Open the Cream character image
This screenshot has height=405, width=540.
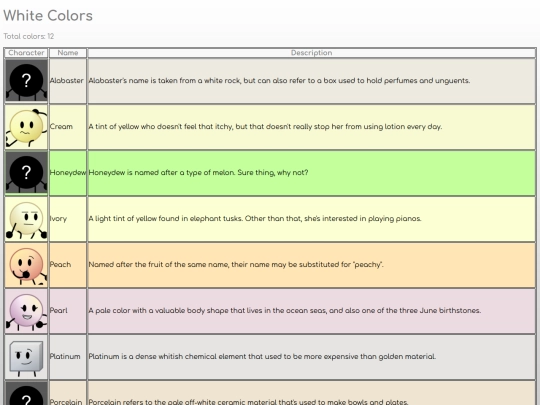(x=26, y=127)
